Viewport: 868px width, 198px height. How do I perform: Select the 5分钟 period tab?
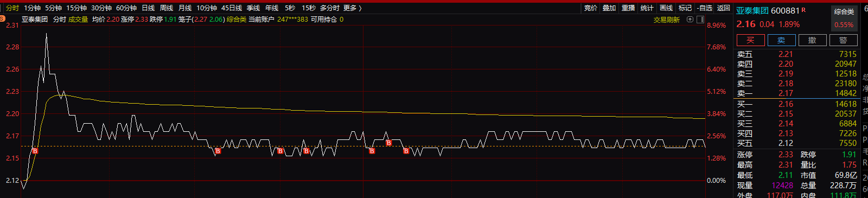pos(53,8)
